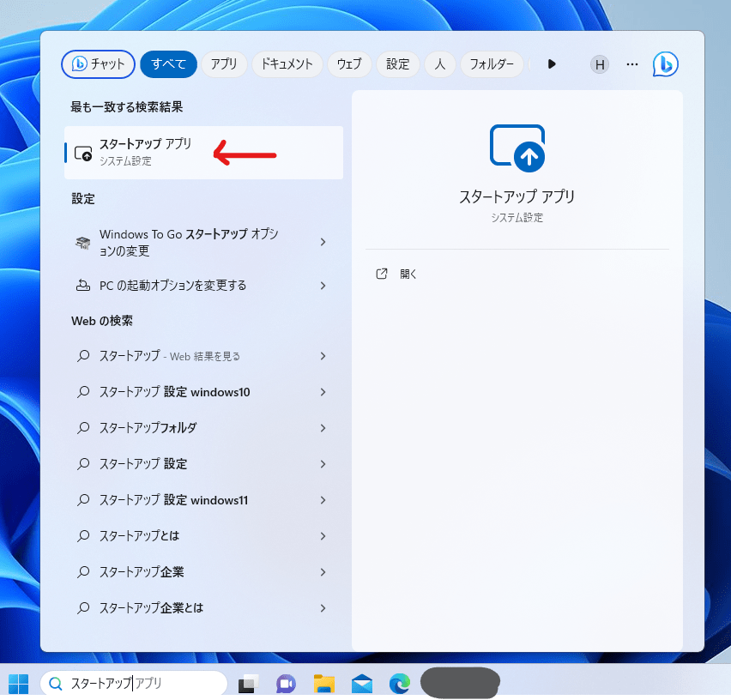The image size is (731, 700).
Task: Click the H user account avatar
Action: [x=600, y=64]
